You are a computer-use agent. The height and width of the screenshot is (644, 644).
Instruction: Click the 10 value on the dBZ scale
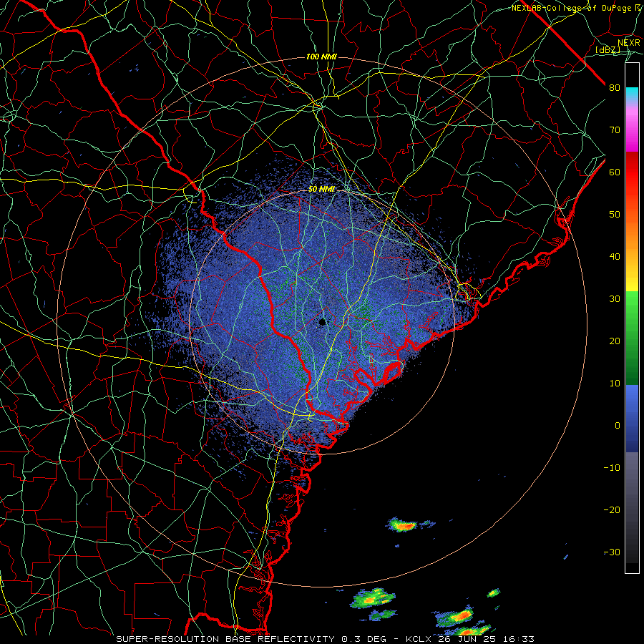pos(615,384)
